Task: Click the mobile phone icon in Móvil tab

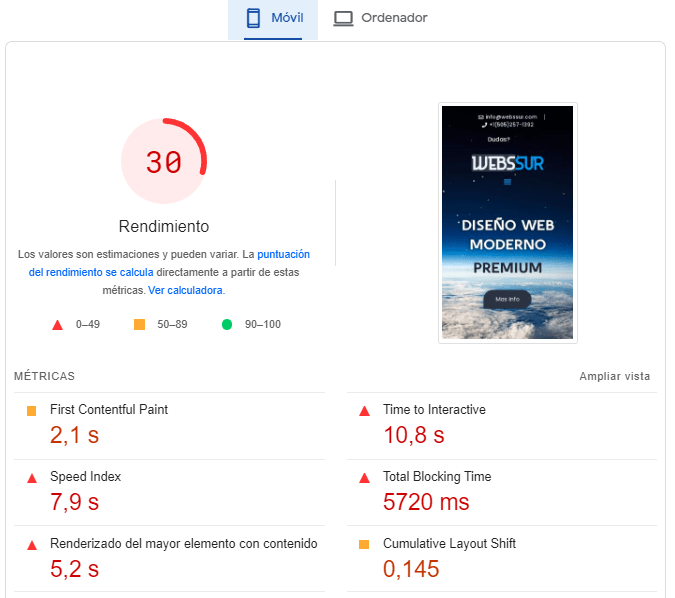Action: pos(253,18)
